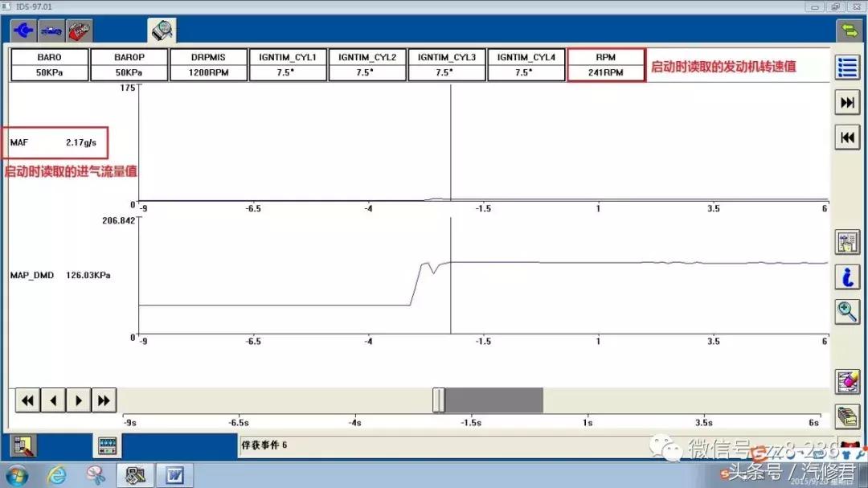Select the DRPMIS 1200RPM cell

point(208,65)
